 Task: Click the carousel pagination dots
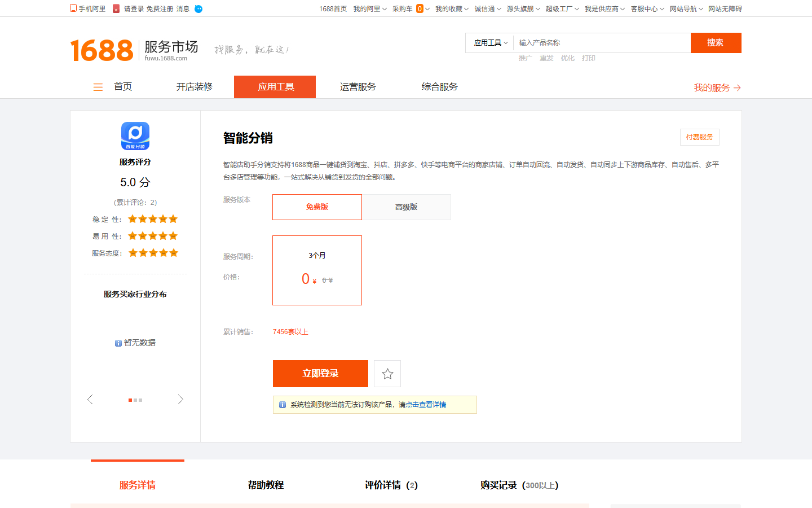pyautogui.click(x=135, y=400)
